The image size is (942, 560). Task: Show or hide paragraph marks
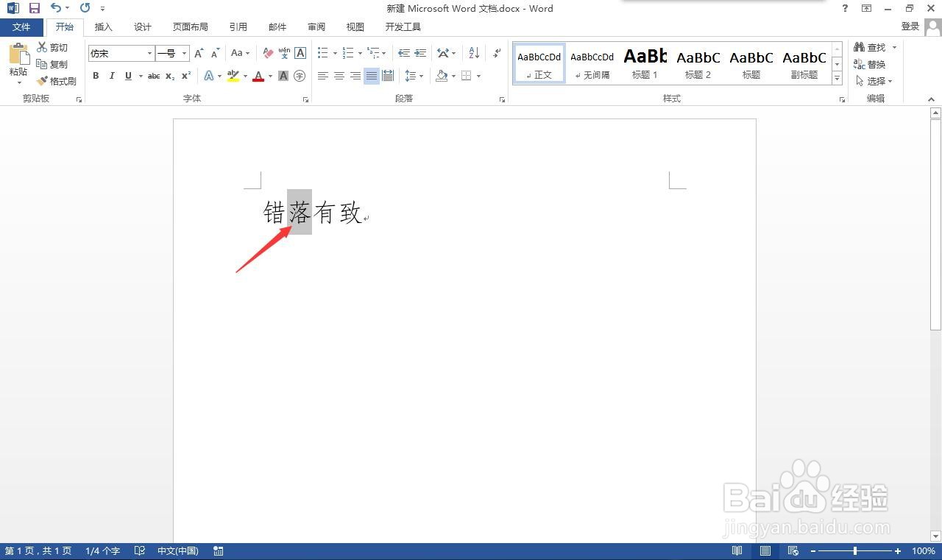coord(497,53)
